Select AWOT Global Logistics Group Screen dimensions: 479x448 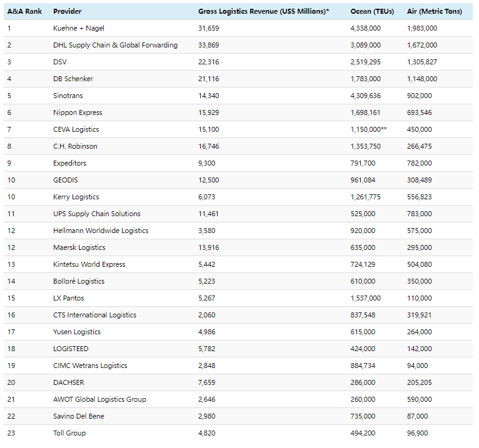click(x=99, y=400)
